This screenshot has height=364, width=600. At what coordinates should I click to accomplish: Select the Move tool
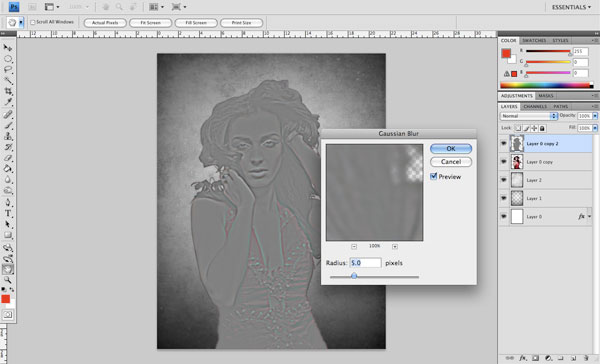(8, 48)
